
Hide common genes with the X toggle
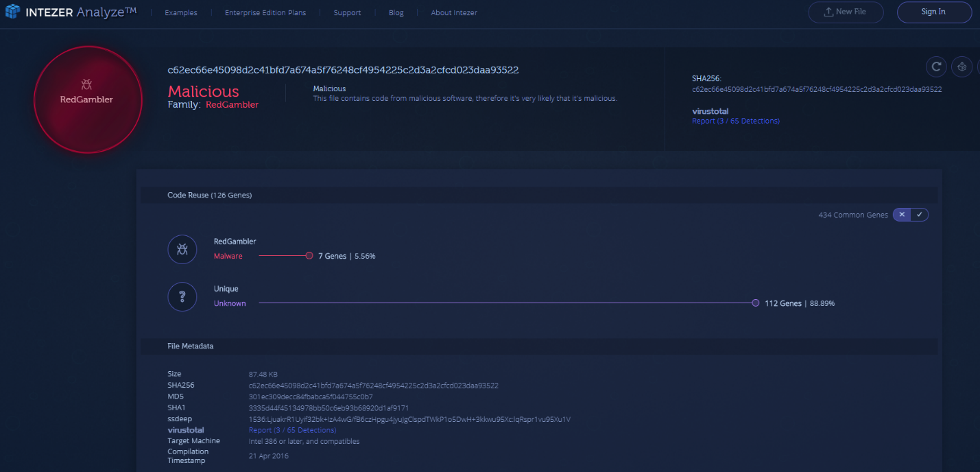(902, 215)
